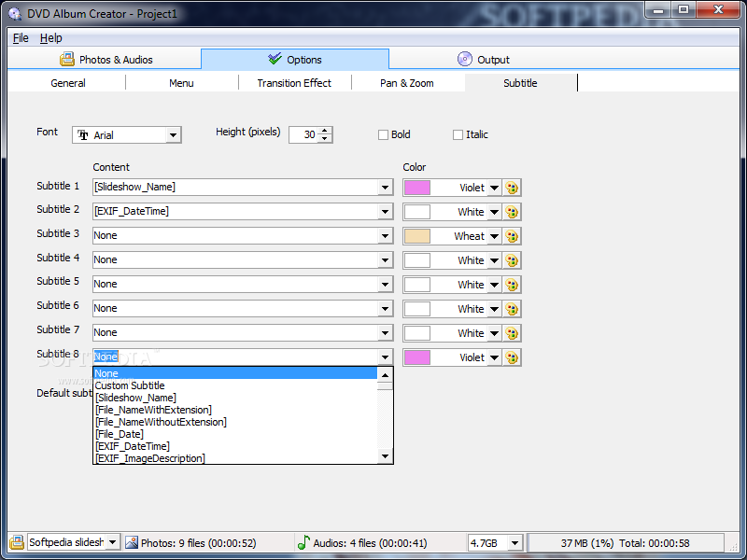Open the Help menu
This screenshot has width=747, height=560.
click(x=51, y=38)
